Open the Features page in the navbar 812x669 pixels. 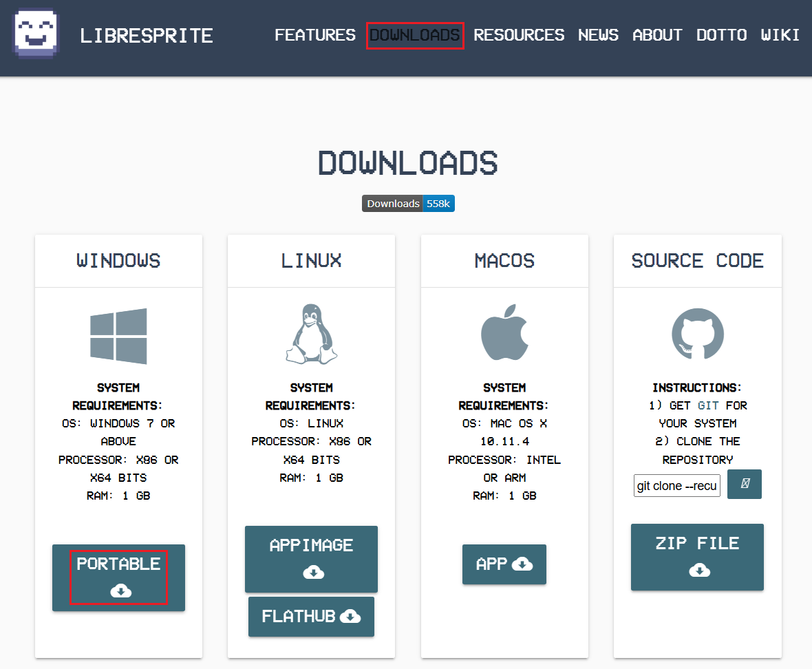(315, 35)
